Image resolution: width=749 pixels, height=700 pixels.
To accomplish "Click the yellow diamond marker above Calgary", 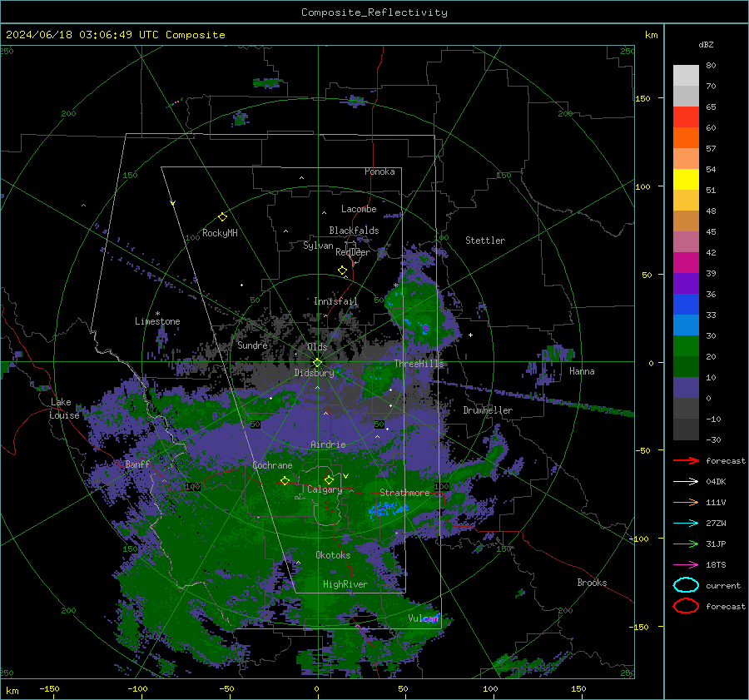I will [329, 479].
